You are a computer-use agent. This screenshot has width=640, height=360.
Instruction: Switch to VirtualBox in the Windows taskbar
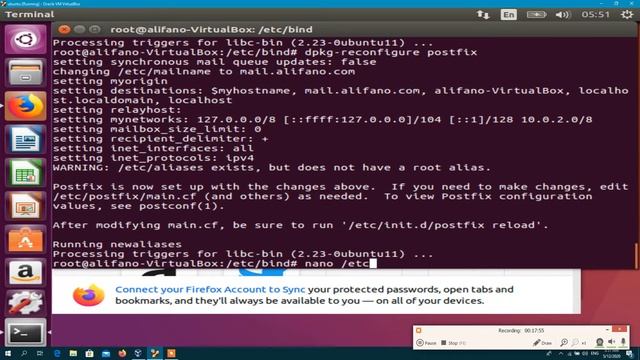(138, 353)
